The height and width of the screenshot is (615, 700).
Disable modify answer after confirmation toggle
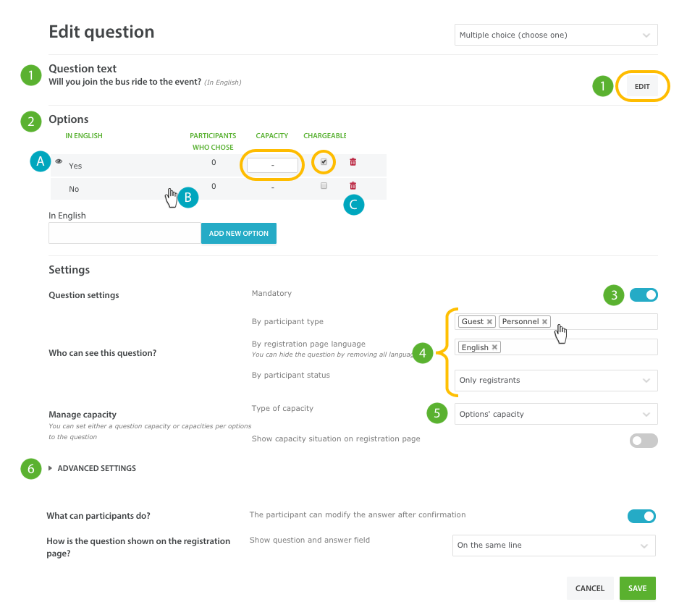[641, 517]
